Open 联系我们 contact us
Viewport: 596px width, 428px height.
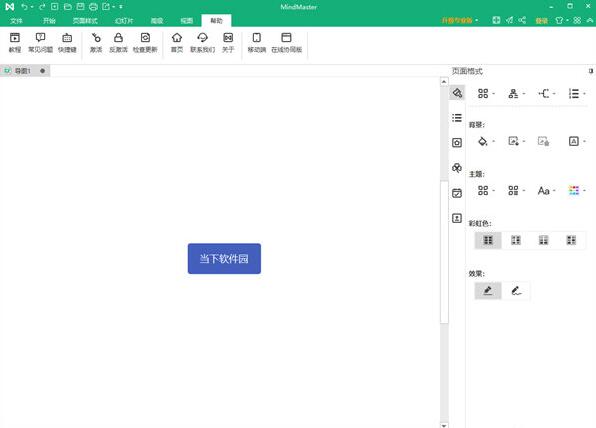click(203, 43)
